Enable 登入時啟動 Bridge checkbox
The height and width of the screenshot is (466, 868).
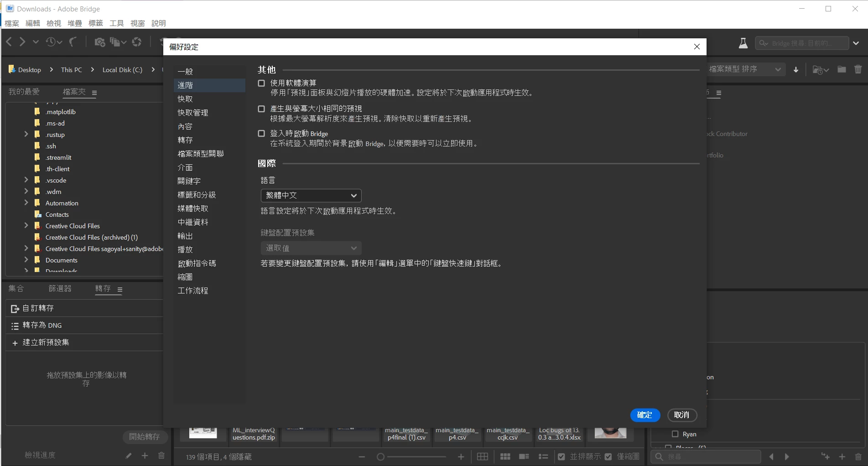pos(261,133)
